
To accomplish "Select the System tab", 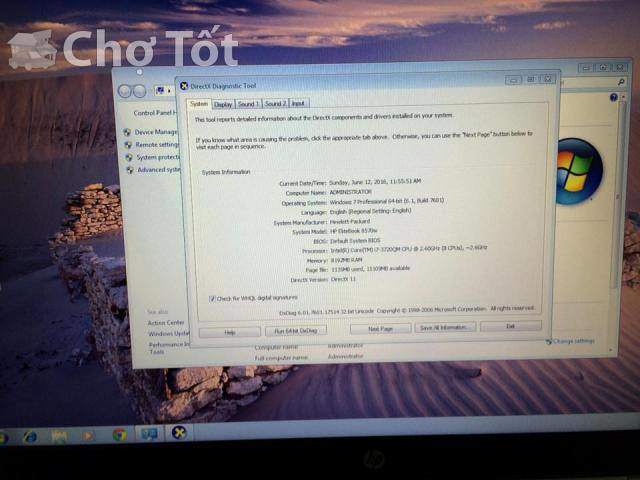I will point(199,104).
